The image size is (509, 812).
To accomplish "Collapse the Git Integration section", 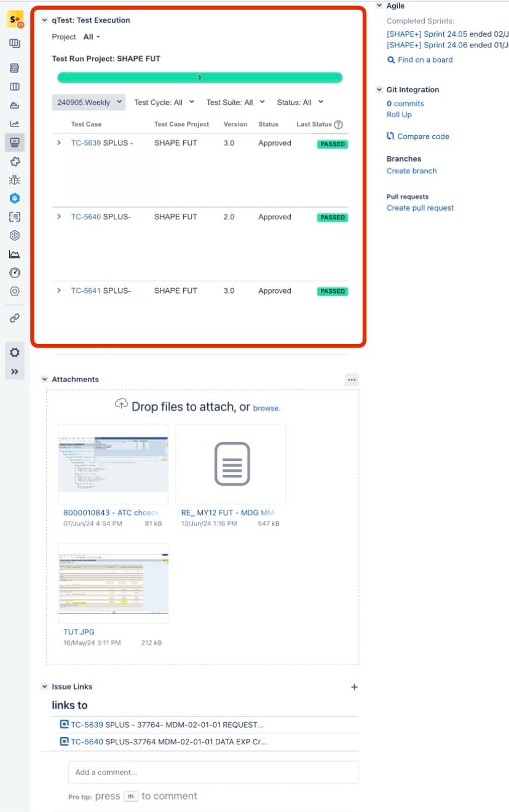I will [379, 90].
